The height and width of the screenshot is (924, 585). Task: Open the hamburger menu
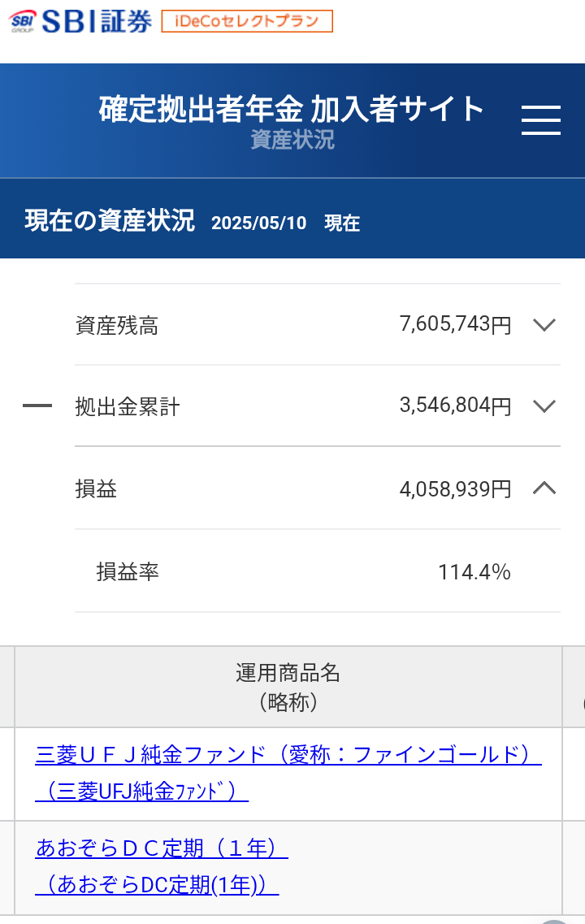coord(540,120)
